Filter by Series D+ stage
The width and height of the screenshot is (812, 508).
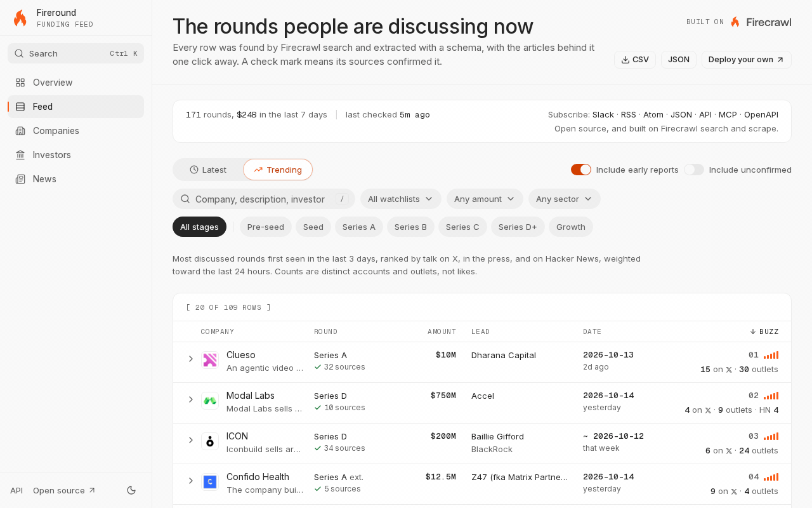pos(518,227)
